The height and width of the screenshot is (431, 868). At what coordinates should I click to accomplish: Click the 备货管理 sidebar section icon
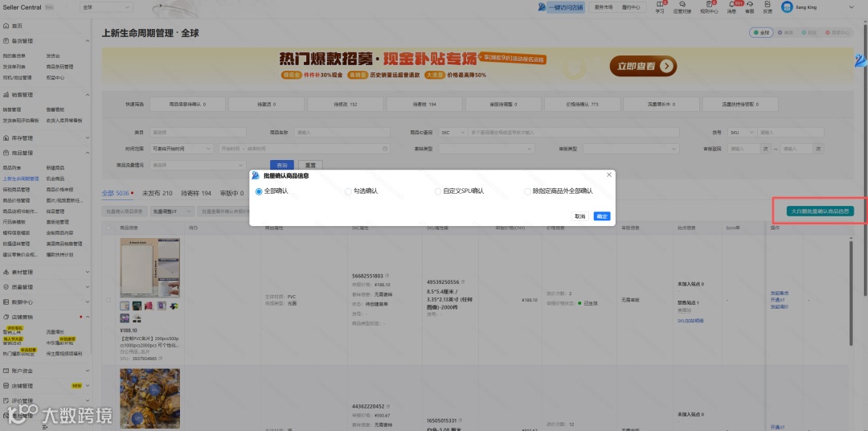(6, 41)
